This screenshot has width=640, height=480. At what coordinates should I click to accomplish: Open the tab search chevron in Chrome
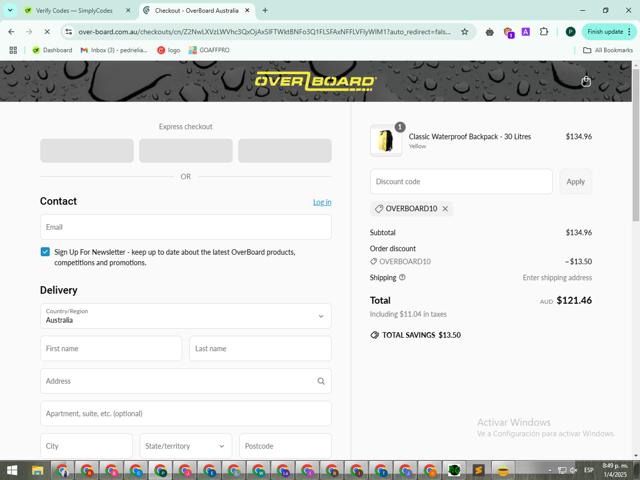click(x=10, y=11)
